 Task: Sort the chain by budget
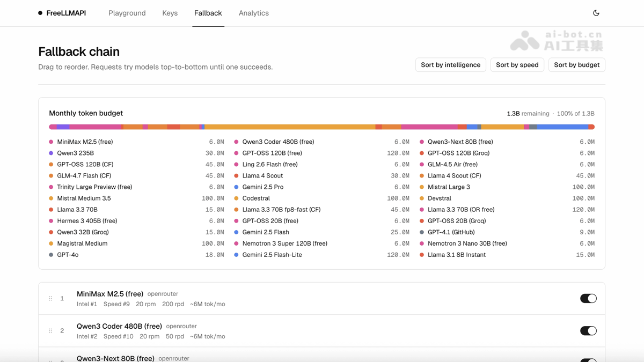pos(577,65)
